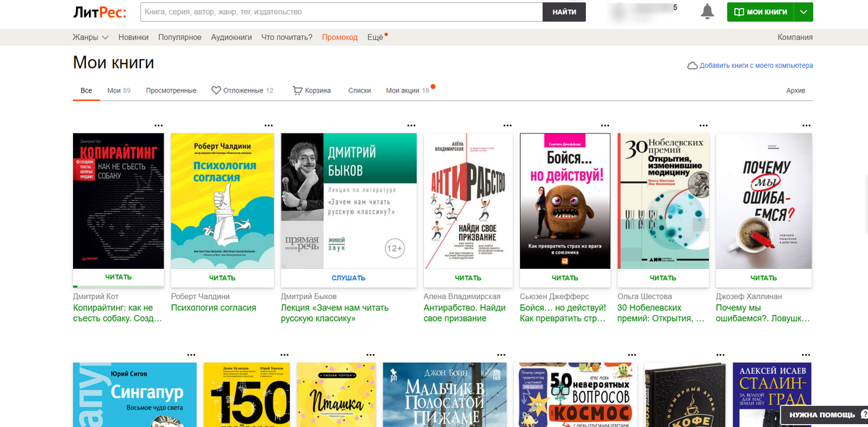This screenshot has height=427, width=868.
Task: Click Читать under Бойся но действуй
Action: (x=565, y=278)
